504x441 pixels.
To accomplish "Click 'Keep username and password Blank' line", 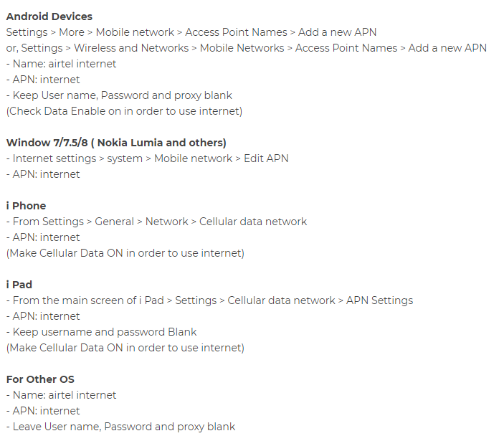I will coord(102,332).
